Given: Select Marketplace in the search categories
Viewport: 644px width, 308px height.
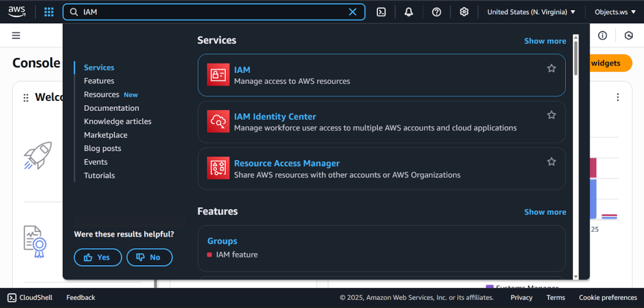Looking at the screenshot, I should click(x=106, y=135).
